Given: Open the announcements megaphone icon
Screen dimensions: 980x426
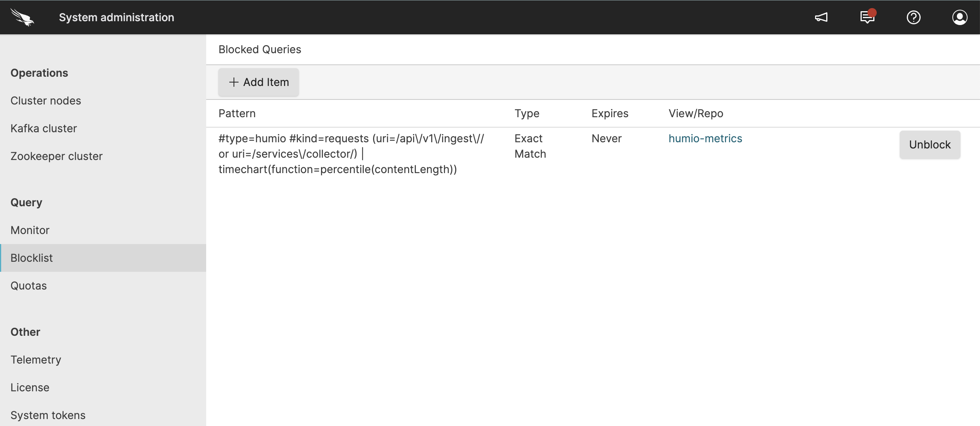Looking at the screenshot, I should pos(821,17).
